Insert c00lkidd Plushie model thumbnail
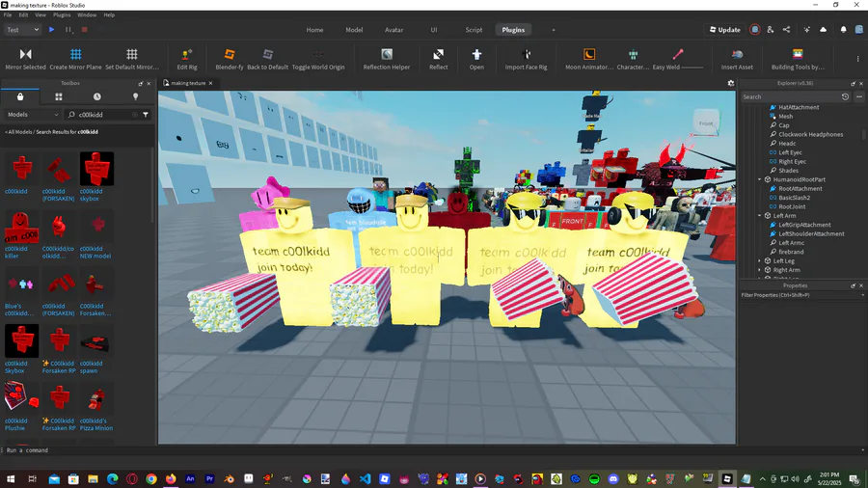The image size is (868, 488). [21, 398]
